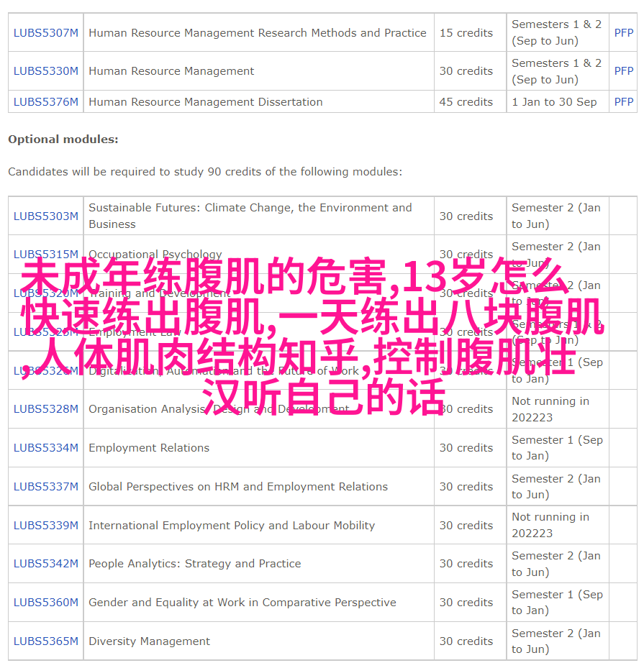Viewport: 644px width, 663px height.
Task: Open the LUBS5328M Organisation Analysis link
Action: 46,409
